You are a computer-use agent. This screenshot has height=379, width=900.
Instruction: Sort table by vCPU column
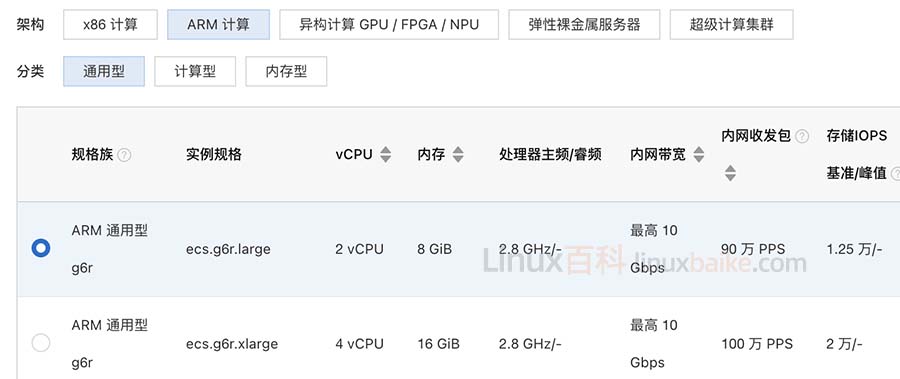coord(386,154)
